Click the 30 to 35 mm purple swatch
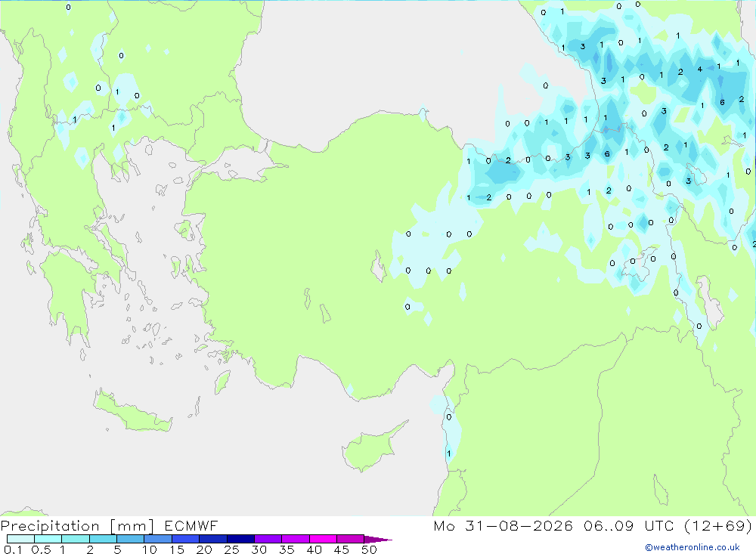The image size is (756, 554). pyautogui.click(x=268, y=539)
